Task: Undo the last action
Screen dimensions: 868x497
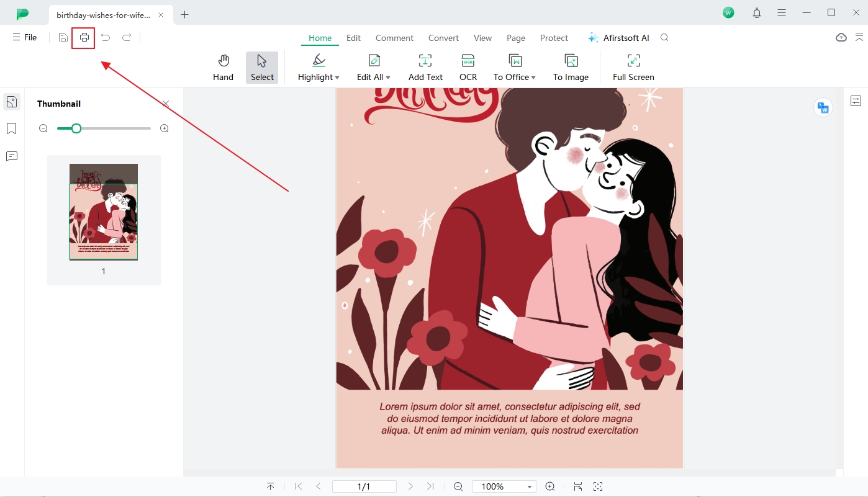Action: (106, 38)
